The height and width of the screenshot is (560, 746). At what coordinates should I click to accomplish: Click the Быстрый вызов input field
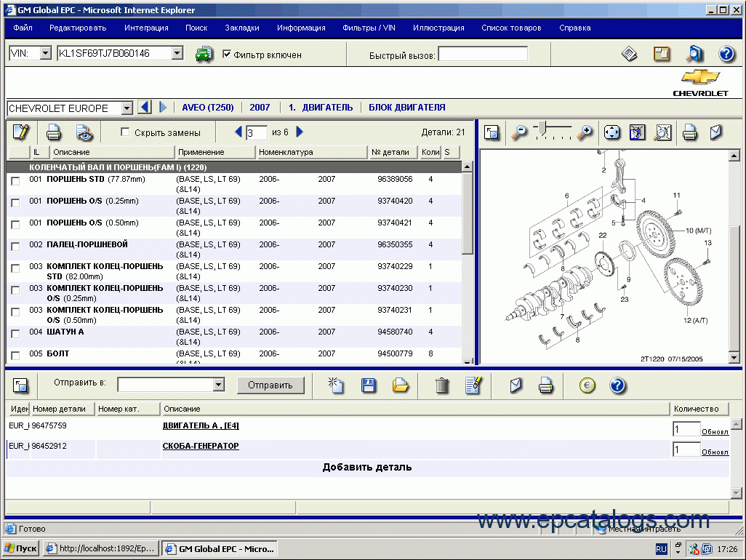click(x=482, y=55)
